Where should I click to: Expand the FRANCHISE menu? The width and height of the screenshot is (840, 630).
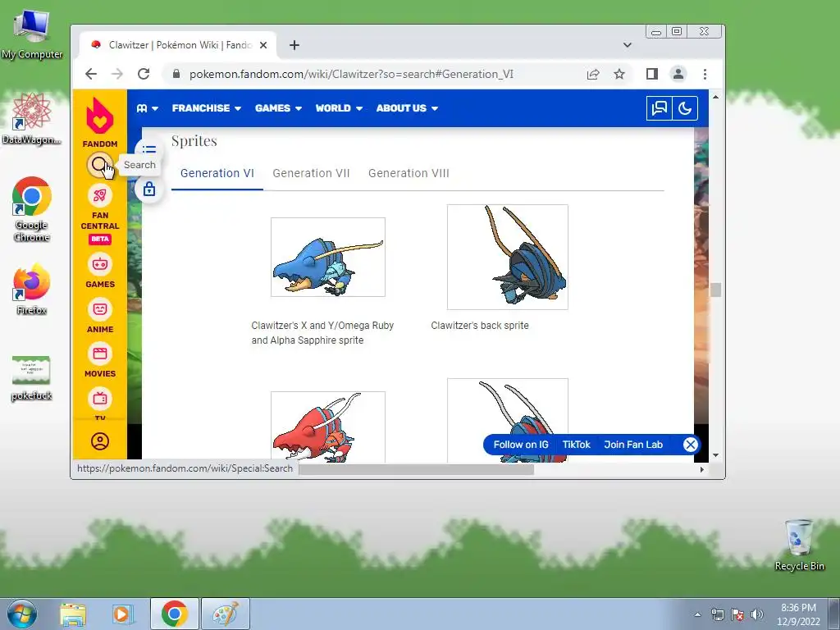point(206,108)
